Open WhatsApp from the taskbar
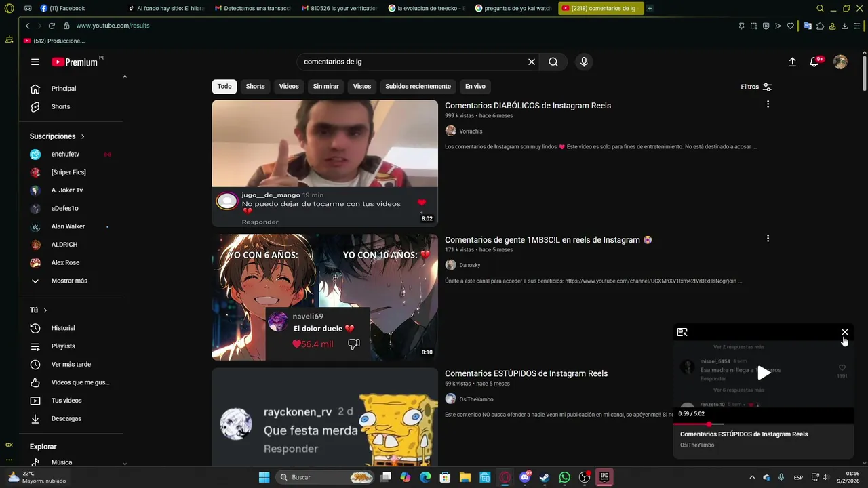 (x=564, y=477)
